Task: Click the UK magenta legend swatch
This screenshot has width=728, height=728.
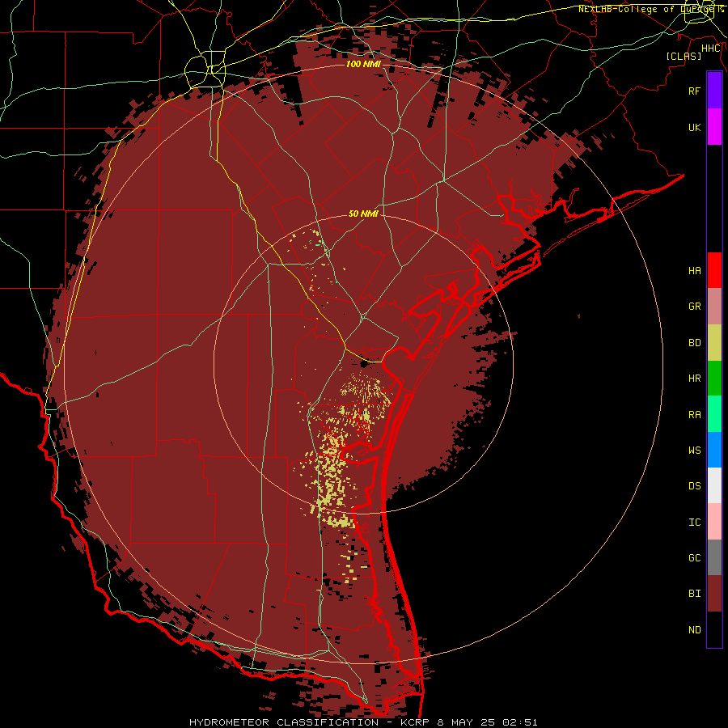Action: click(714, 127)
